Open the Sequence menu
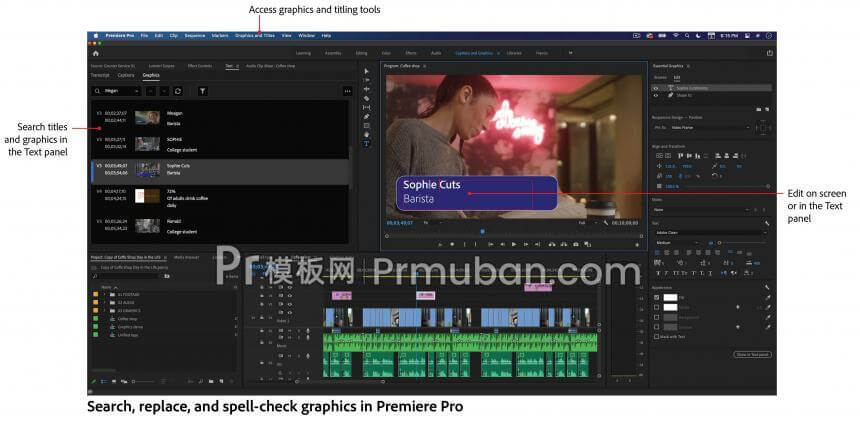This screenshot has width=860, height=432. (195, 36)
